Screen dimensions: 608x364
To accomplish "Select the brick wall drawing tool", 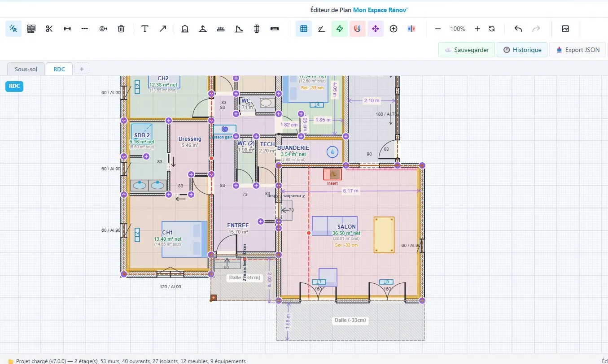I will (31, 29).
